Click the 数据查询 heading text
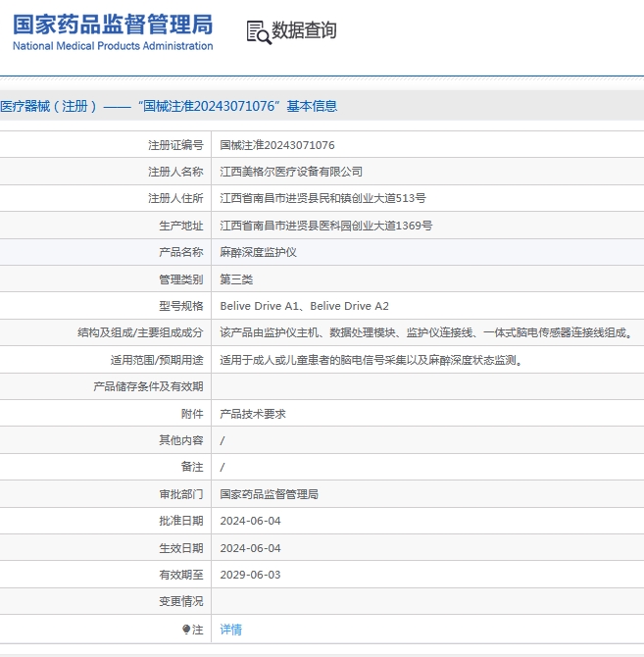644x657 pixels. pos(304,30)
